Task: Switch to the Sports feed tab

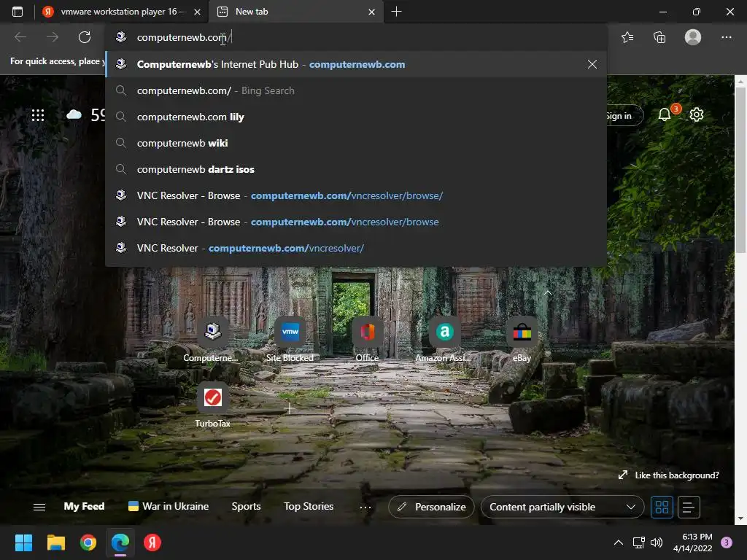Action: pos(246,506)
